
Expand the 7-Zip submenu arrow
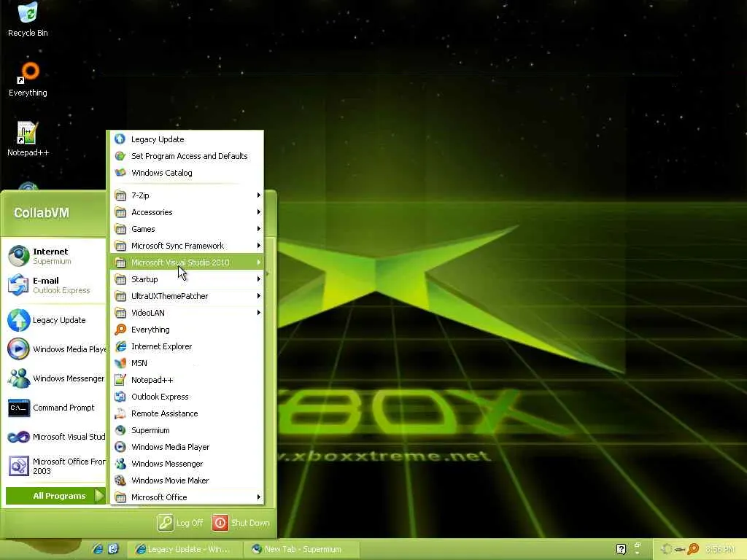click(x=259, y=195)
